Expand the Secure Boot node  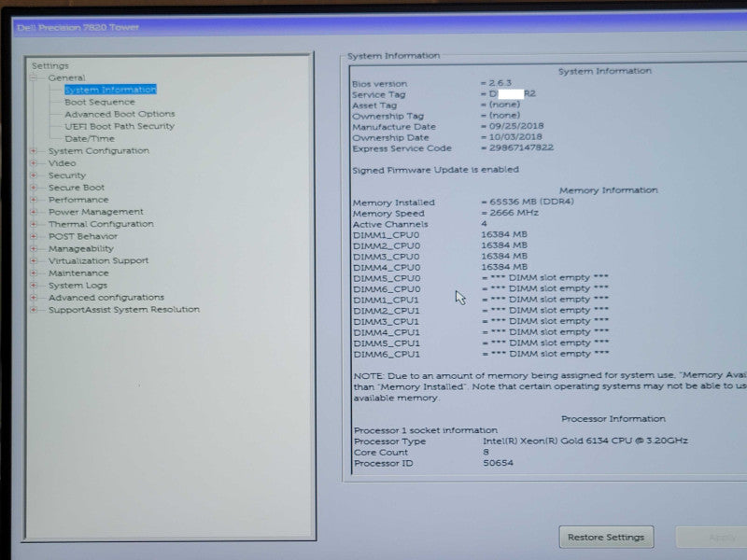point(34,188)
